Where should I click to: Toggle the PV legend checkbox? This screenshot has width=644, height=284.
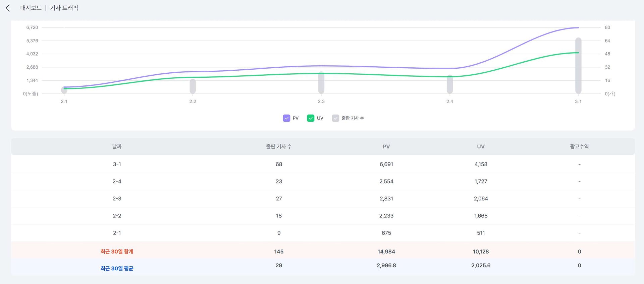coord(286,118)
